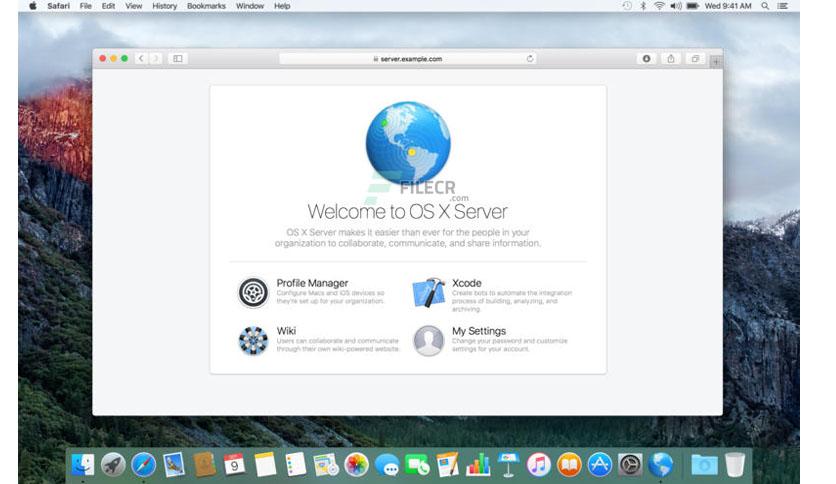This screenshot has width=836, height=484.
Task: Open the Trash in the Dock
Action: coord(735,465)
